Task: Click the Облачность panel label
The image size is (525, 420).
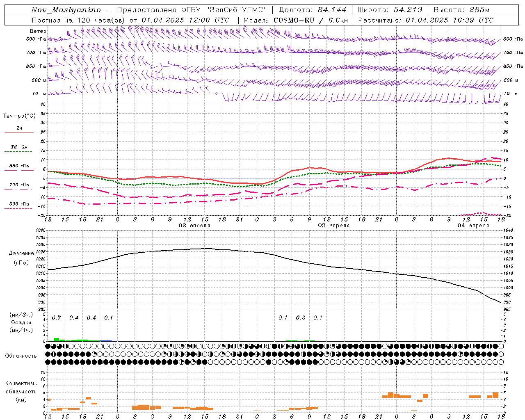Action: [21, 356]
